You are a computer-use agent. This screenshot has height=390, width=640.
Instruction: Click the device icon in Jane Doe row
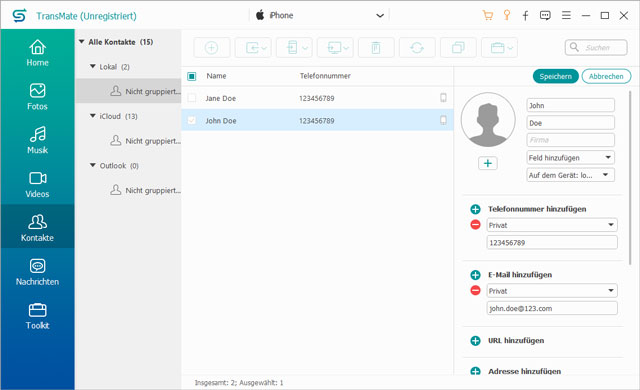click(x=443, y=98)
